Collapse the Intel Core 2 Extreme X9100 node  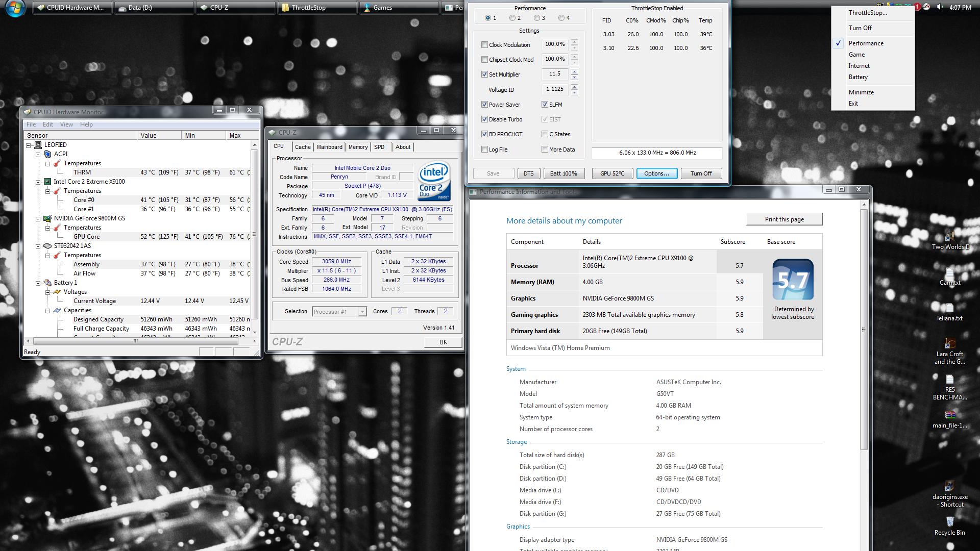pyautogui.click(x=38, y=182)
